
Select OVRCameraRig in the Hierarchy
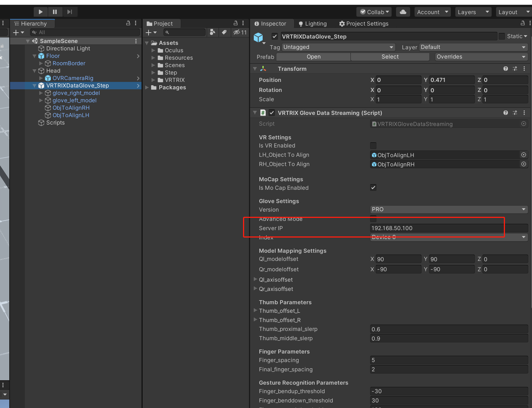73,78
